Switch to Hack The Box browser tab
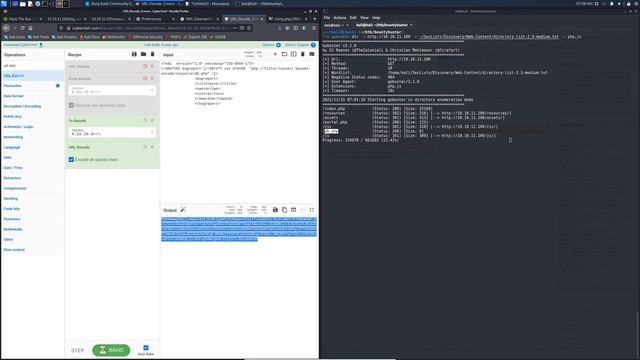The height and width of the screenshot is (360, 640). (22, 19)
